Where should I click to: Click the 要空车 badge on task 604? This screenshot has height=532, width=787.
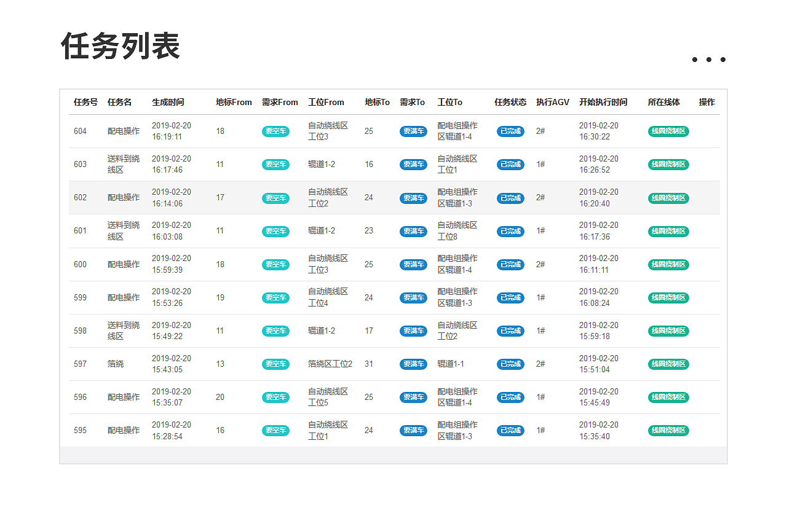point(275,131)
